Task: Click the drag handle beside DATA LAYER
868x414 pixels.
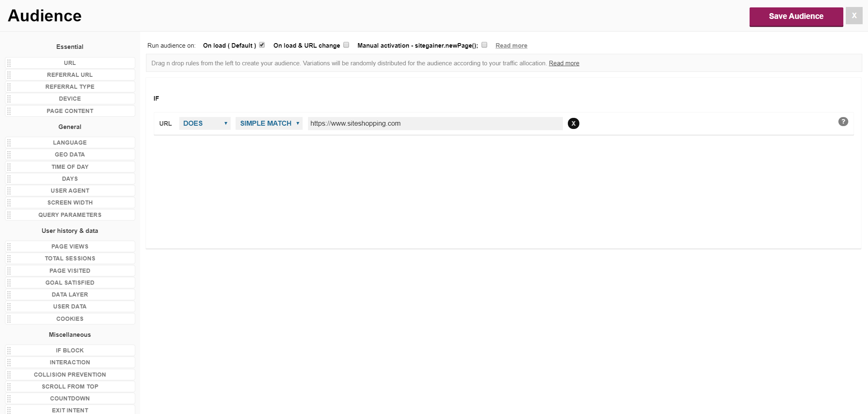Action: pos(9,294)
